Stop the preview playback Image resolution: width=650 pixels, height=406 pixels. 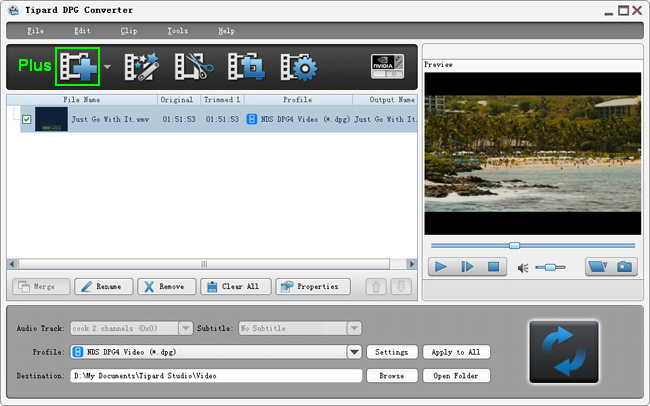[493, 267]
